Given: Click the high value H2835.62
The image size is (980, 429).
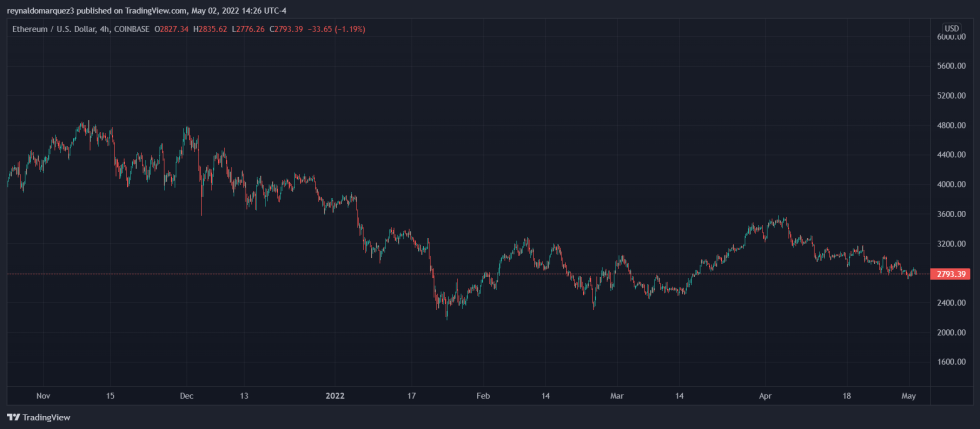Looking at the screenshot, I should (210, 29).
